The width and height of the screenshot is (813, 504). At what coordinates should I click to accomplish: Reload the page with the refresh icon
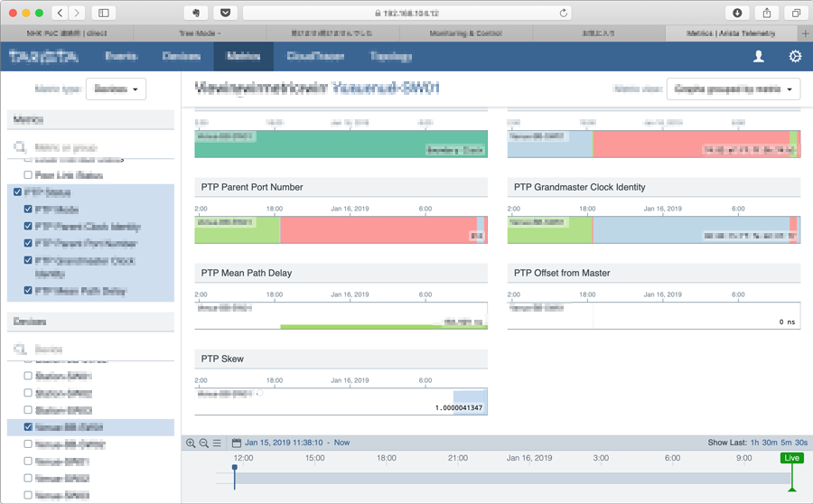563,13
